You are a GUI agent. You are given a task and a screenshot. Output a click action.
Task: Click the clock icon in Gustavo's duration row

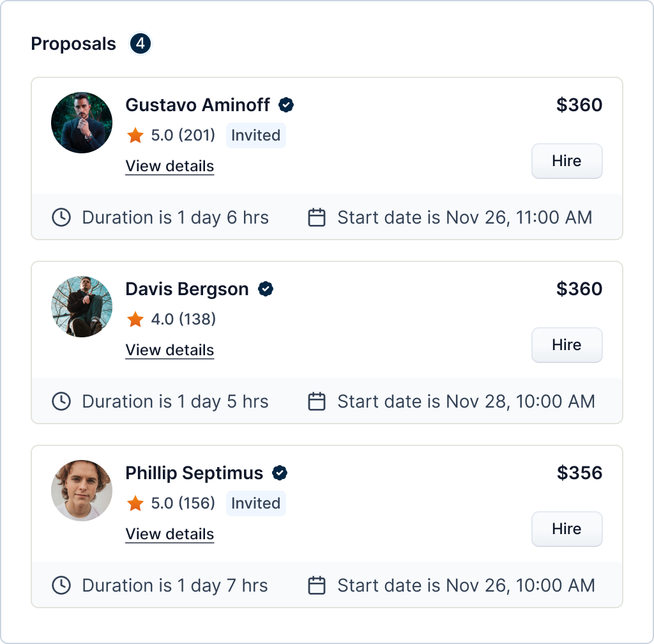coord(61,218)
